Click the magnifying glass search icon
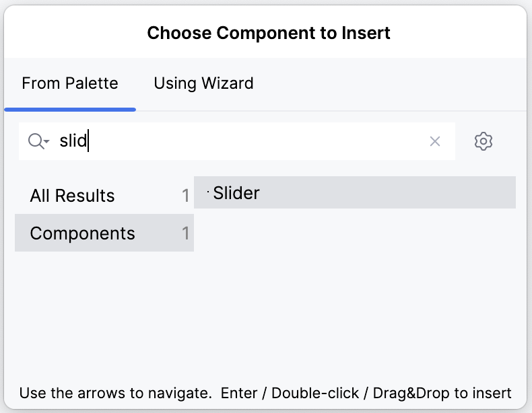This screenshot has width=532, height=413. coord(34,141)
